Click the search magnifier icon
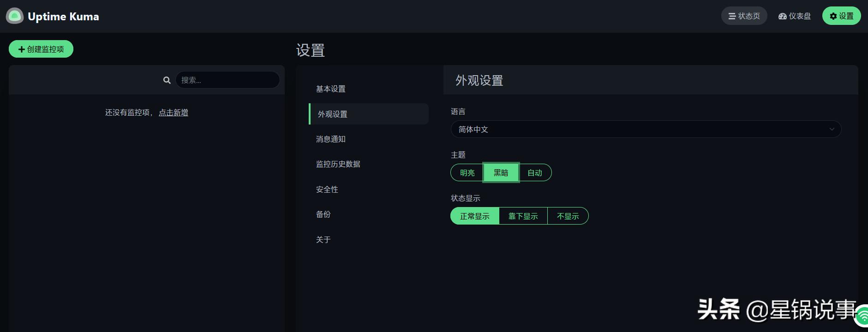 pyautogui.click(x=167, y=80)
